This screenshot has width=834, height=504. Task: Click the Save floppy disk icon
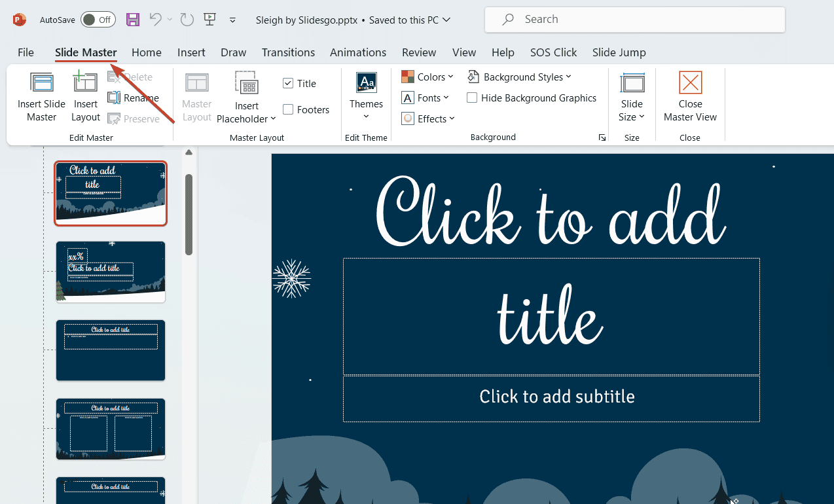[x=133, y=20]
